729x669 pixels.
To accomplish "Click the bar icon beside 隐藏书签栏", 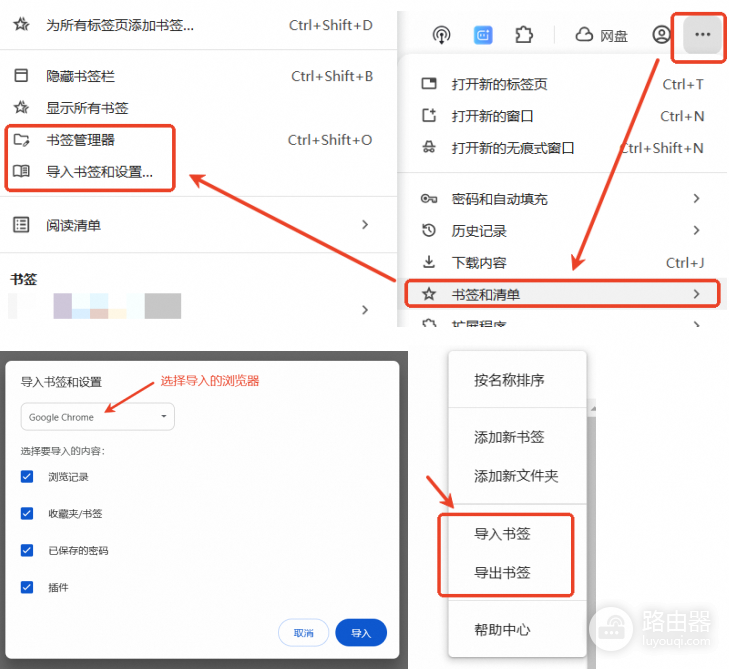I will tap(21, 75).
